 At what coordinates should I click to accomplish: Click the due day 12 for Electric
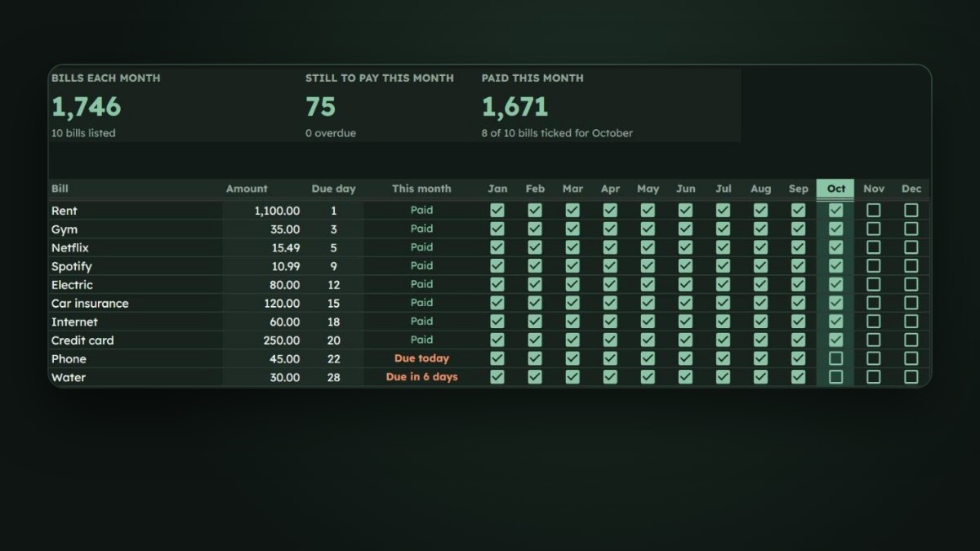click(333, 285)
